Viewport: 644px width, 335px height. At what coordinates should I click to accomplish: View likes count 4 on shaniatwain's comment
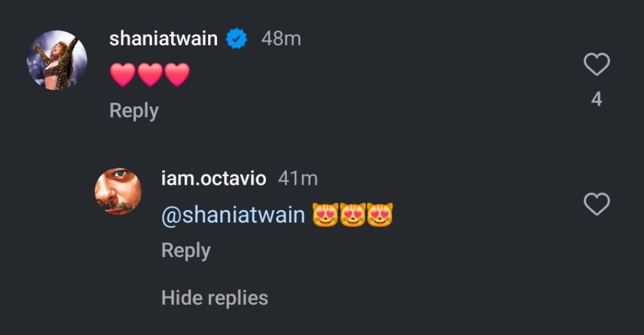click(x=596, y=99)
